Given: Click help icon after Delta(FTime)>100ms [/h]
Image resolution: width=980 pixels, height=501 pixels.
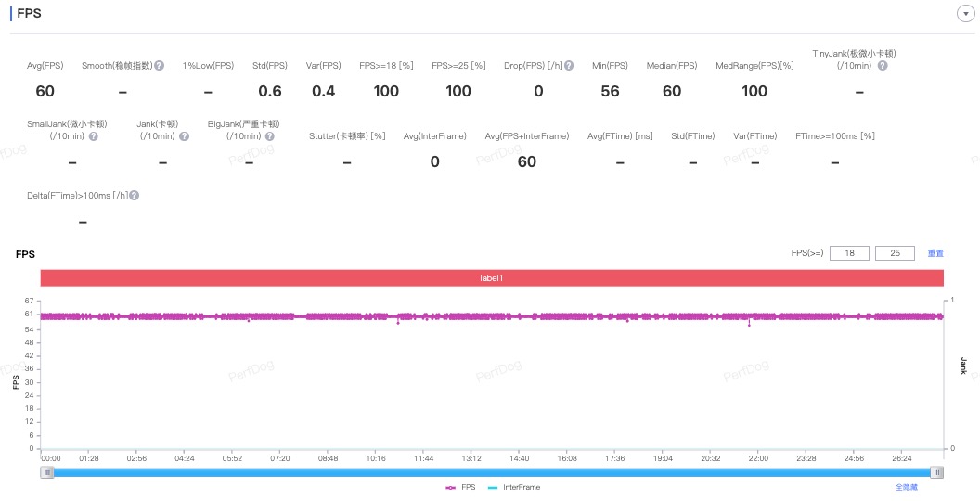Looking at the screenshot, I should (x=135, y=196).
